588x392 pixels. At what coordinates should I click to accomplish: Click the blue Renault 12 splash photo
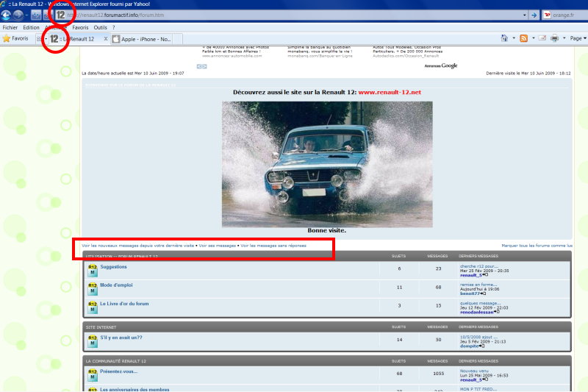pos(327,164)
